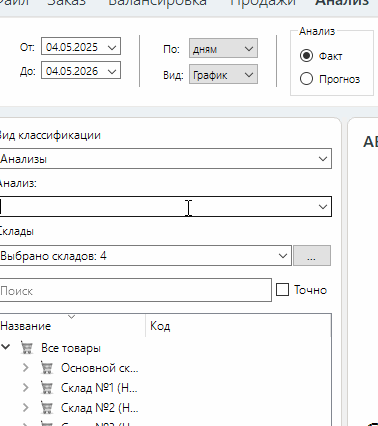Select the Склад №2 (Н... row
The width and height of the screenshot is (378, 426).
coord(165,407)
